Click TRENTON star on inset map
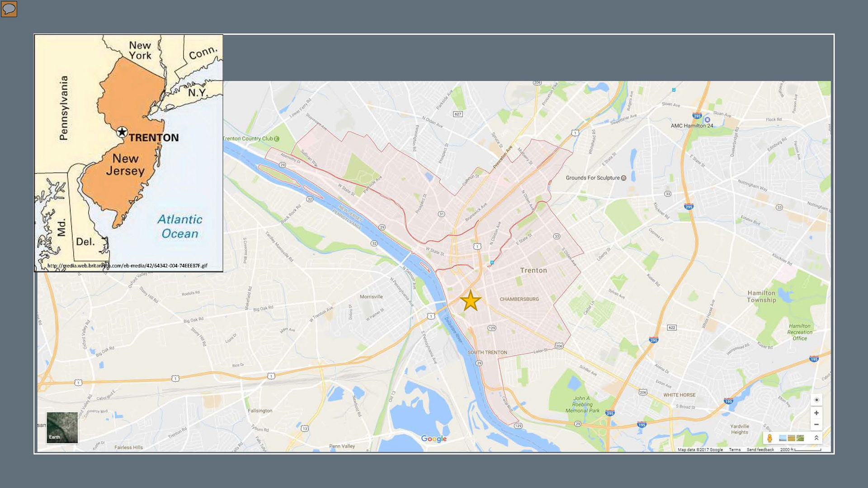 click(122, 132)
